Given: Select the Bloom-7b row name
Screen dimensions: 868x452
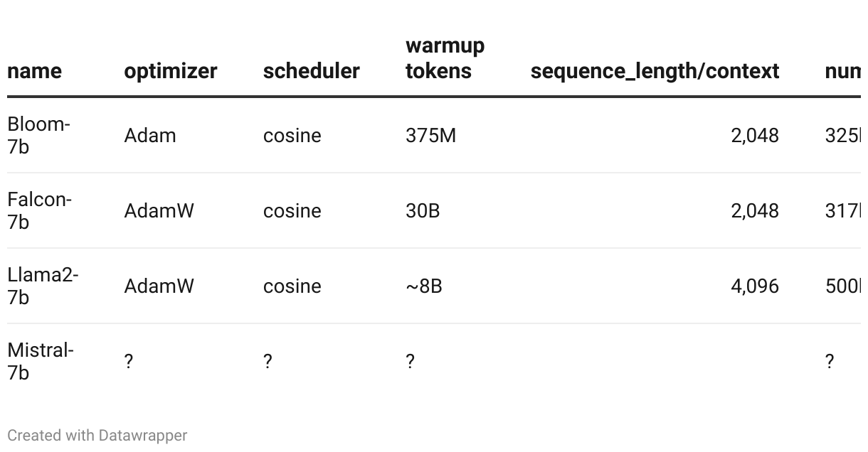Looking at the screenshot, I should pos(38,135).
